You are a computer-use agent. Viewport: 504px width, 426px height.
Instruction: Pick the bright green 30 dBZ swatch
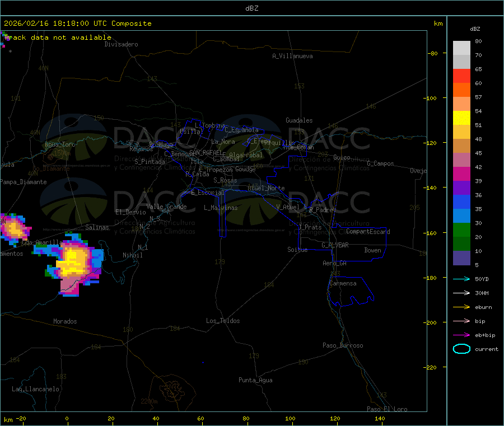[x=461, y=230]
